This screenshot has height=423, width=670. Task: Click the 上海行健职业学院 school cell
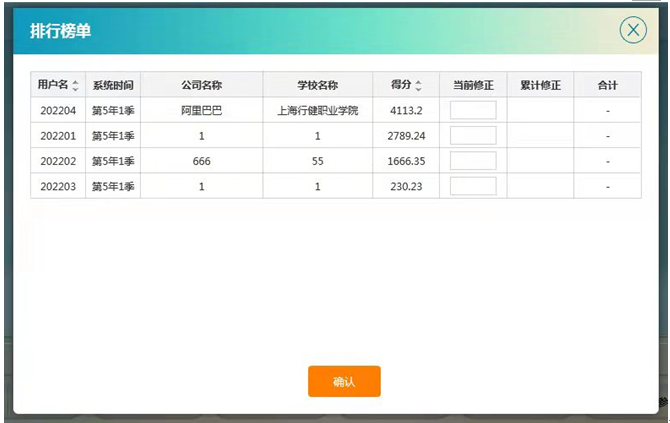click(317, 110)
